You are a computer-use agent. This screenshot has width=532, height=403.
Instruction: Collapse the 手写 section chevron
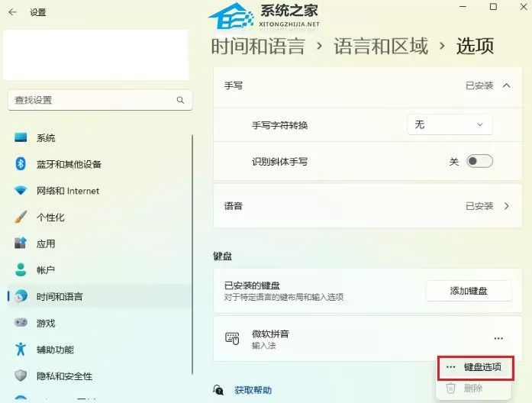click(506, 85)
